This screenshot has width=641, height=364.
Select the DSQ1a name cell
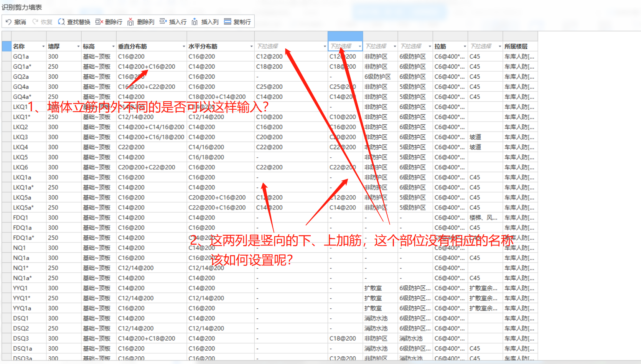coord(29,348)
